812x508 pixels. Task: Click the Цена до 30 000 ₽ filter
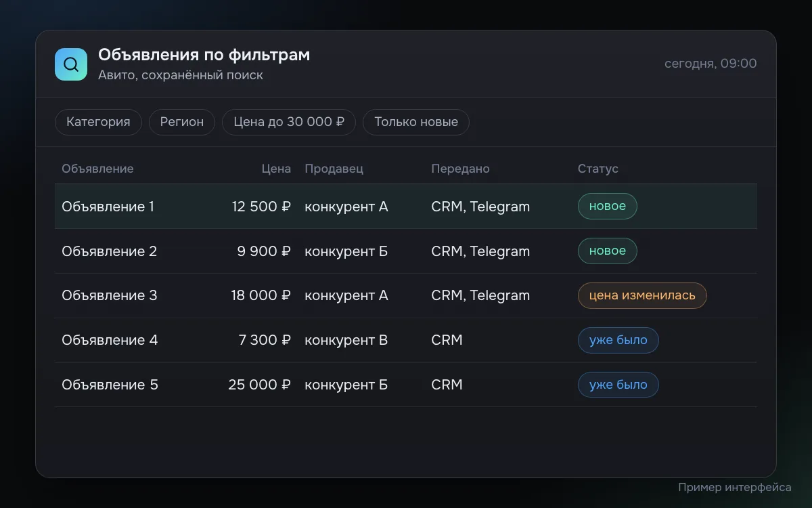pos(289,122)
